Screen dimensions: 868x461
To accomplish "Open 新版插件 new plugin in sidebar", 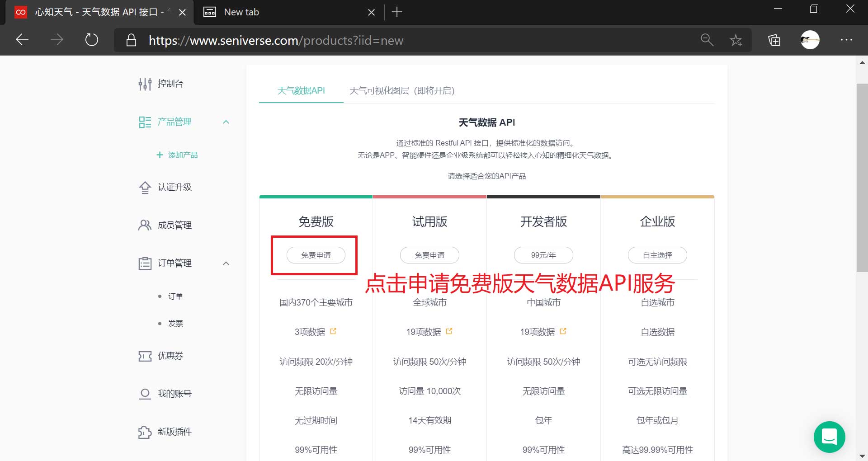I will [x=165, y=432].
